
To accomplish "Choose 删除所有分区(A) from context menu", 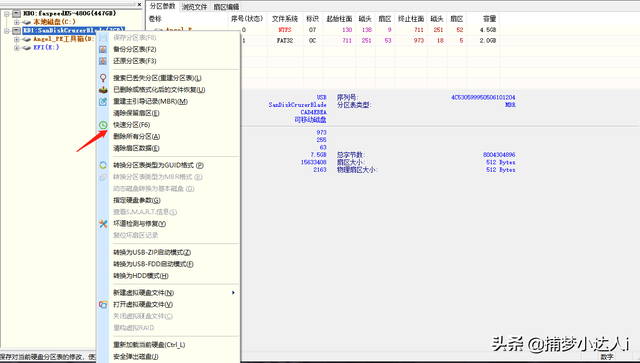I will pyautogui.click(x=136, y=136).
